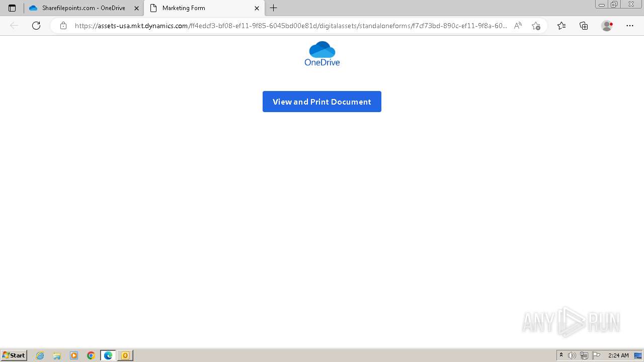Minimize the browser window
The image size is (644, 362).
602,4
